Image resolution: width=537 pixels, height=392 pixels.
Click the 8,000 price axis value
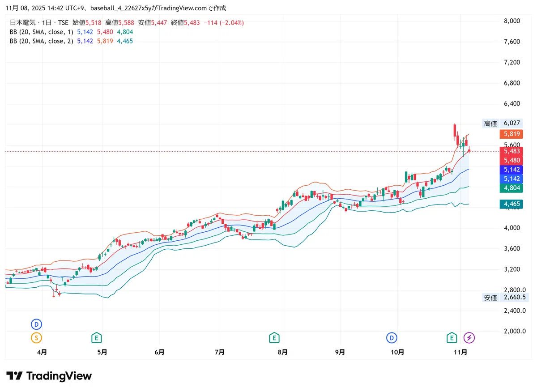coord(511,21)
